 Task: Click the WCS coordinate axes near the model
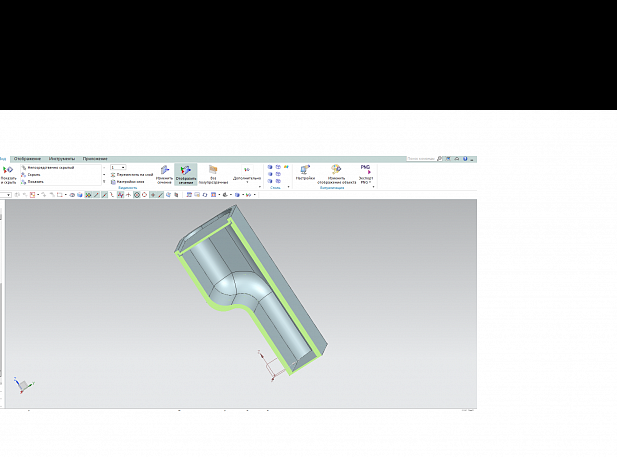click(x=271, y=366)
